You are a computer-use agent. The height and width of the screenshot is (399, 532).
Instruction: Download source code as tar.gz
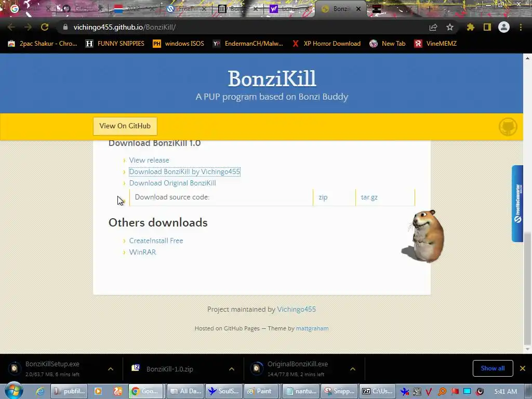[x=369, y=197]
